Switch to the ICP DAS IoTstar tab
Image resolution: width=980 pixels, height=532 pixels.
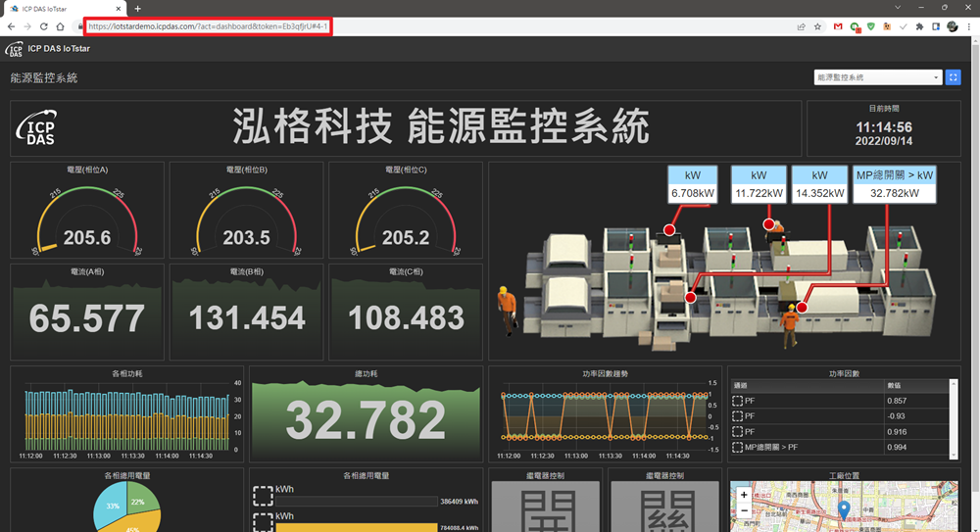[65, 9]
